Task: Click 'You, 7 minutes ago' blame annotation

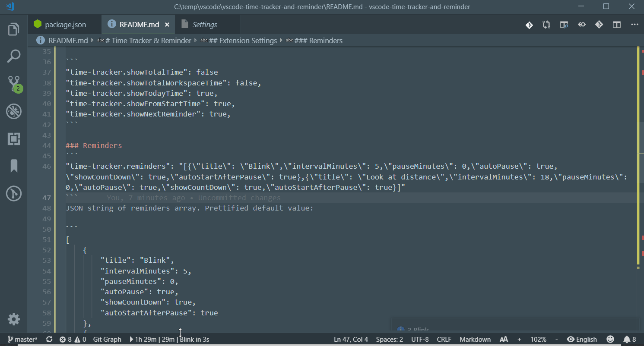Action: (x=146, y=198)
